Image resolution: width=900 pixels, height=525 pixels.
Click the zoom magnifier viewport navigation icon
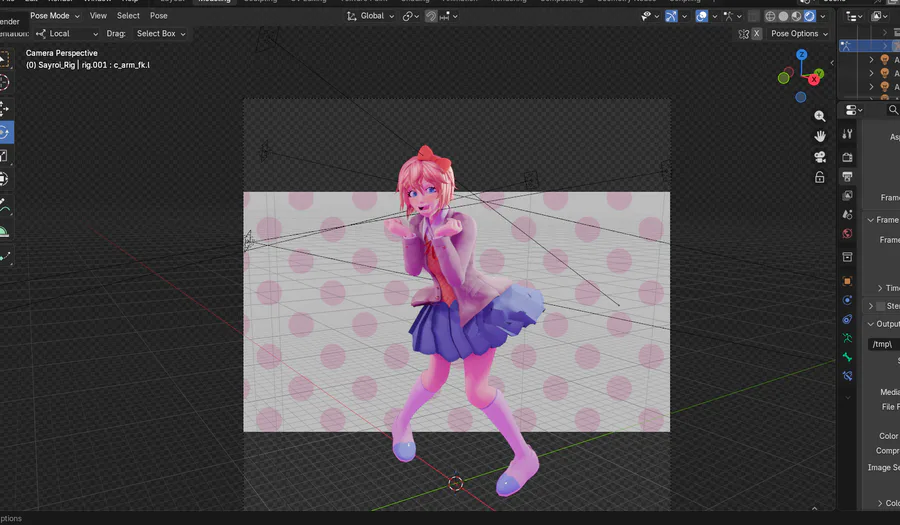(820, 116)
